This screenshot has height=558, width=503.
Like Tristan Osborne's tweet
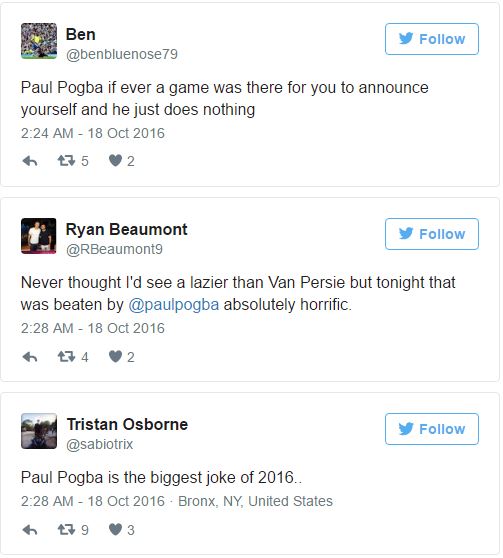[x=115, y=530]
